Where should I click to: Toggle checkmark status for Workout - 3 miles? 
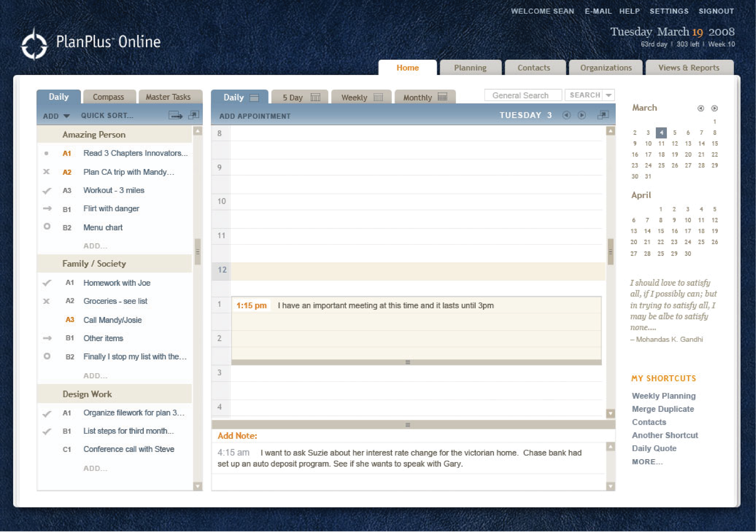(47, 190)
